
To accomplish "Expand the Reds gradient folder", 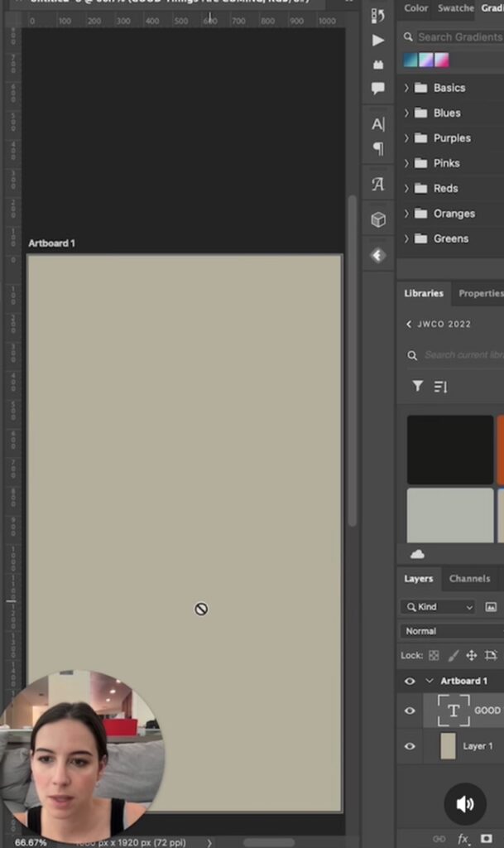I will (x=407, y=188).
